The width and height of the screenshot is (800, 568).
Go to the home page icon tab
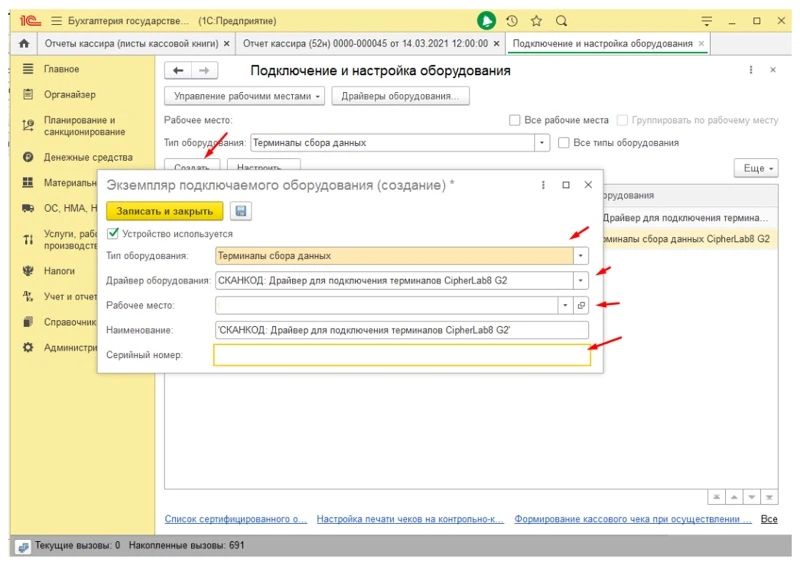coord(21,44)
